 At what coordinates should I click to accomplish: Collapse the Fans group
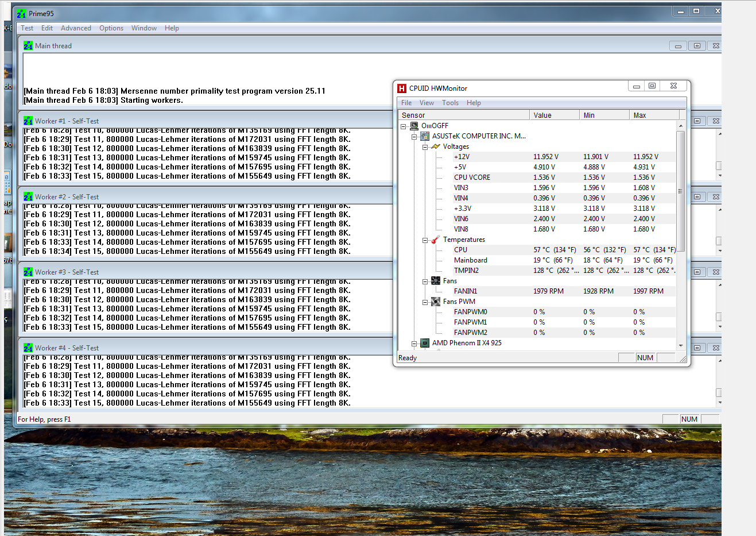[425, 282]
